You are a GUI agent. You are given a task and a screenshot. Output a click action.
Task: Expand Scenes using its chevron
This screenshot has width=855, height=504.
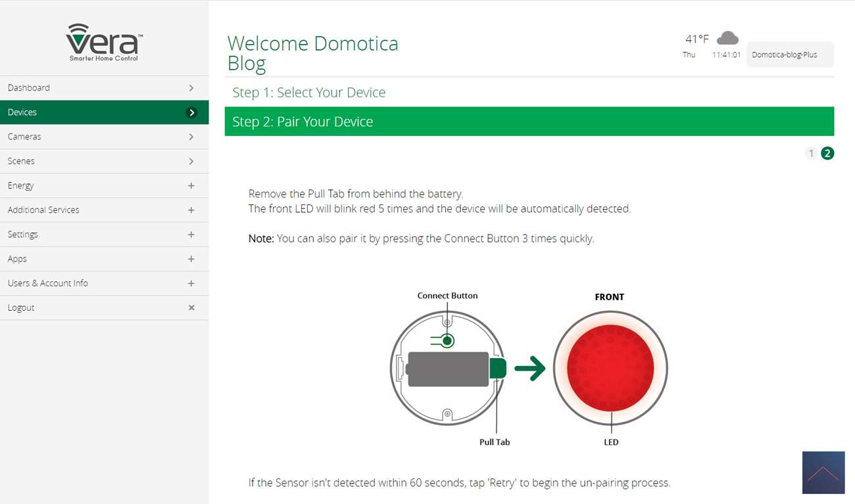(191, 161)
